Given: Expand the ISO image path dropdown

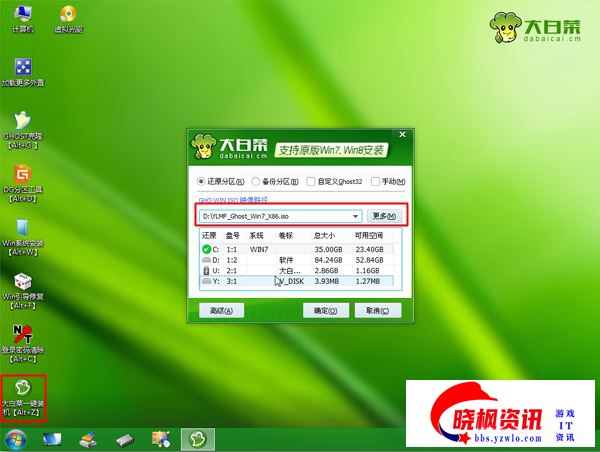Looking at the screenshot, I should 355,216.
